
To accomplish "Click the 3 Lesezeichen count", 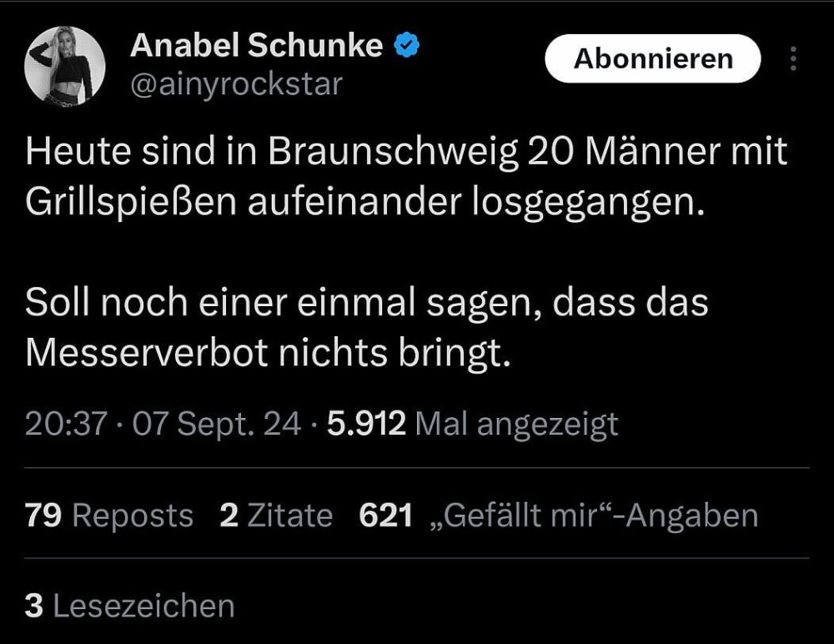I will pyautogui.click(x=129, y=606).
